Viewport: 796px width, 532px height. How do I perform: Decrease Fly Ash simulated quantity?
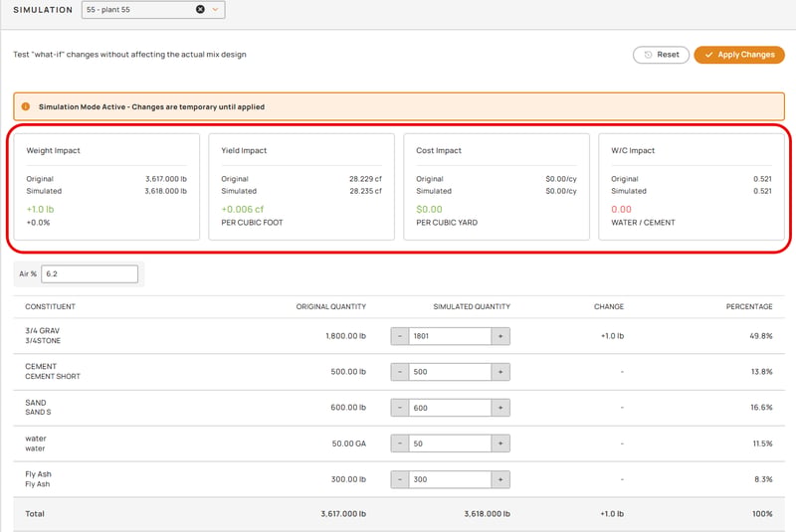400,479
